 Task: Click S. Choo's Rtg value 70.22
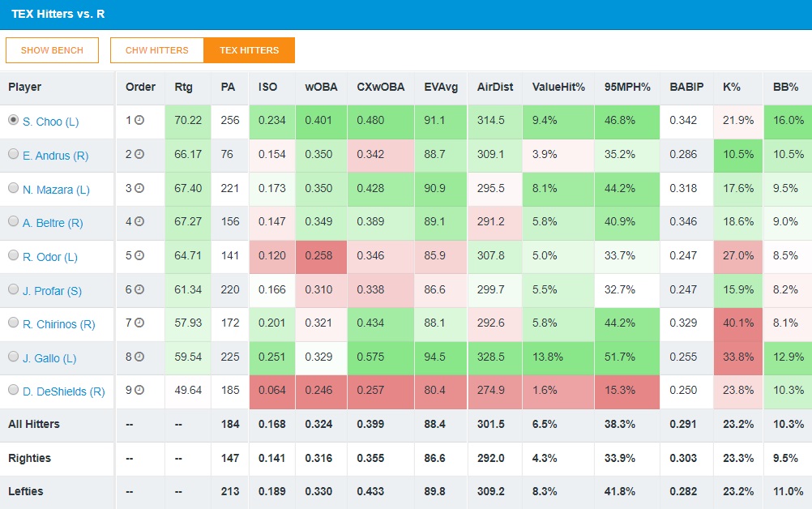(x=188, y=120)
